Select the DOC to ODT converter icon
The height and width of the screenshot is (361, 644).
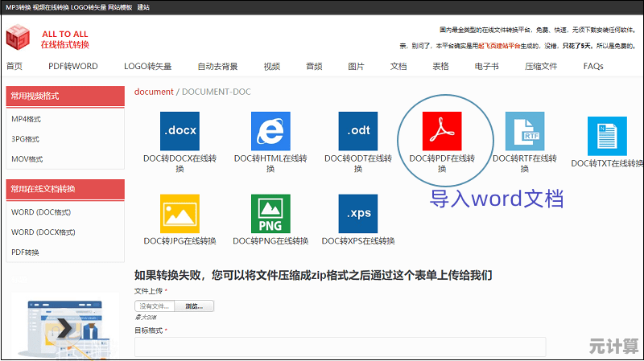[x=358, y=131]
